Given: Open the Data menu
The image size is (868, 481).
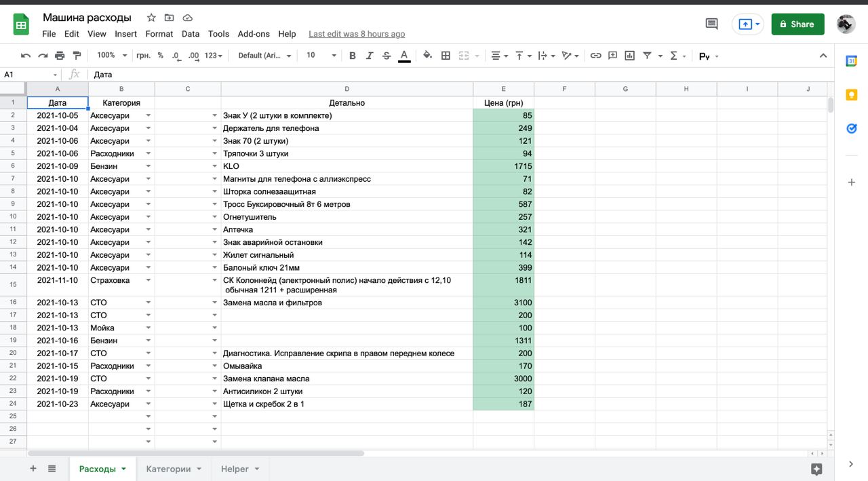Looking at the screenshot, I should click(191, 34).
